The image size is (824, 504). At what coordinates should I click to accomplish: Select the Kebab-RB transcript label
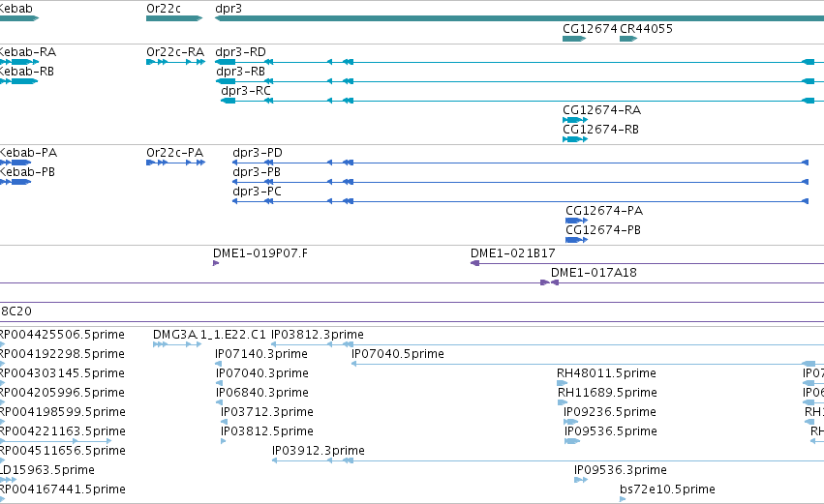pos(27,72)
